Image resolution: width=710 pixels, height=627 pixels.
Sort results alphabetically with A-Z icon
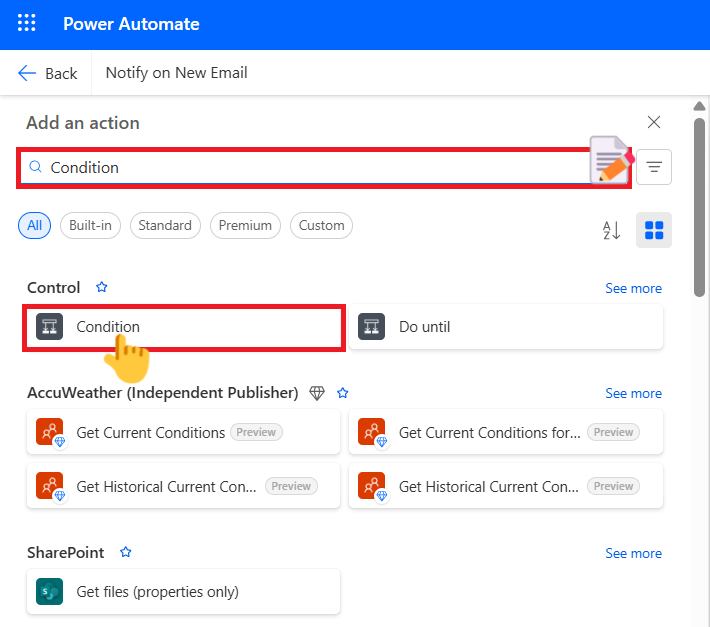click(612, 230)
